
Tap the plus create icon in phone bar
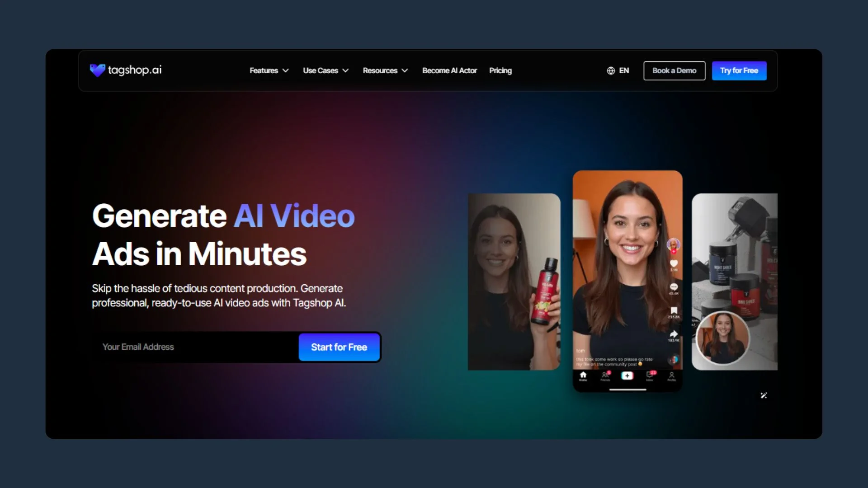pyautogui.click(x=627, y=375)
